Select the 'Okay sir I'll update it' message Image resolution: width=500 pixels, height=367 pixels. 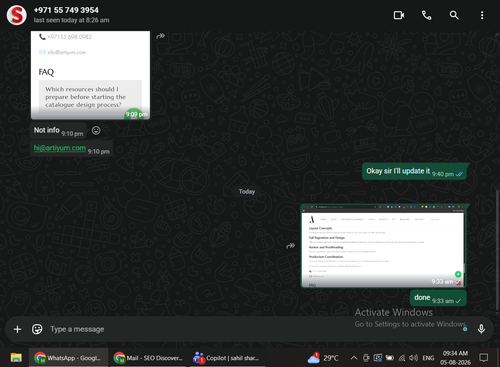pyautogui.click(x=414, y=172)
